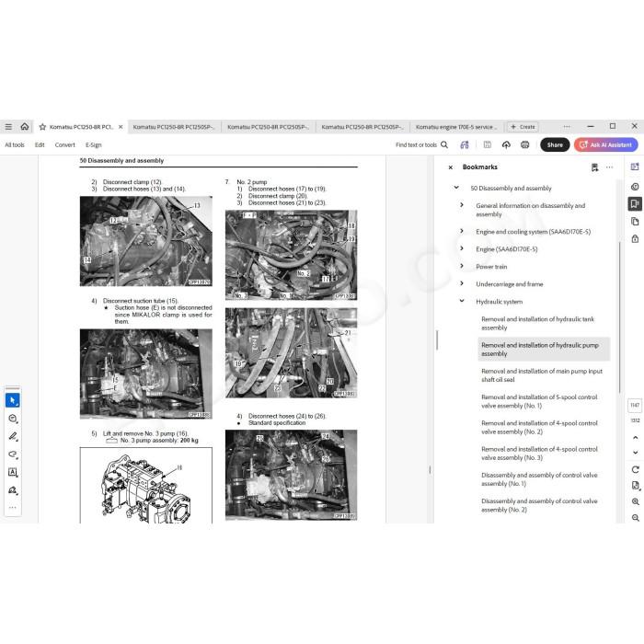Go to the Home view
Viewport: 644px width, 644px height.
[25, 127]
